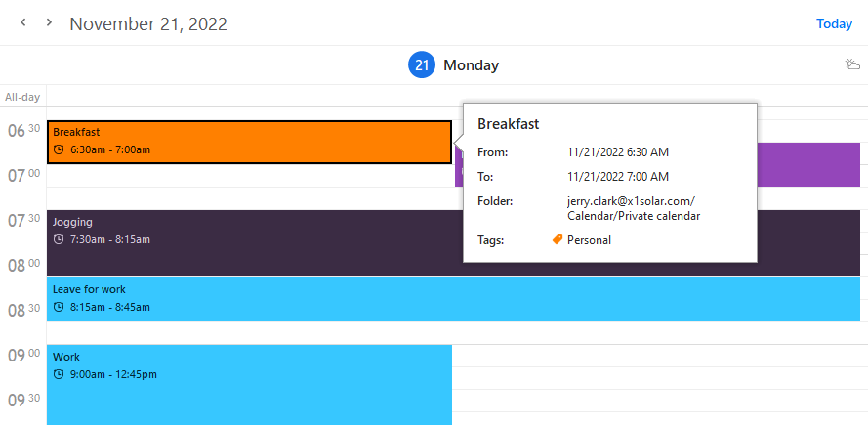The image size is (868, 425).
Task: Click clock icon in Breakfast event
Action: click(x=60, y=149)
